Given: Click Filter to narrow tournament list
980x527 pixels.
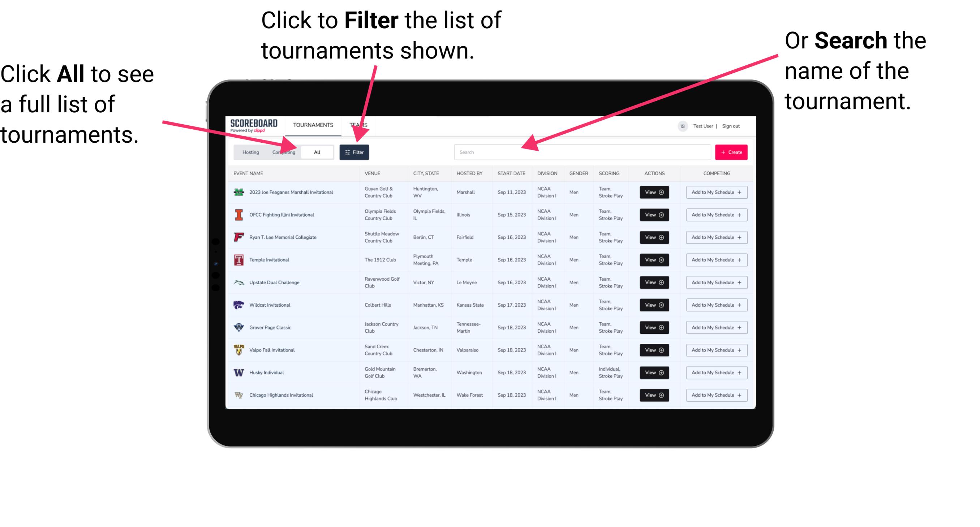Looking at the screenshot, I should pyautogui.click(x=355, y=152).
